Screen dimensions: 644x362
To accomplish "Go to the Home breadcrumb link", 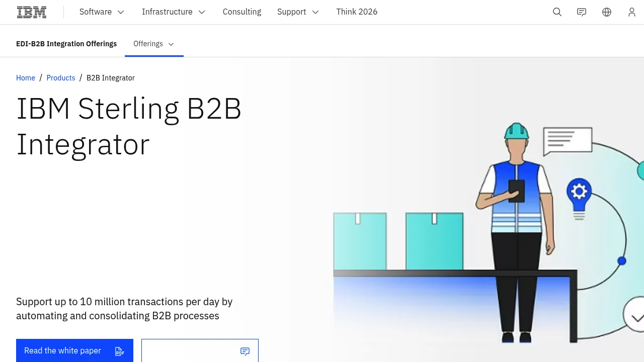I will coord(26,78).
